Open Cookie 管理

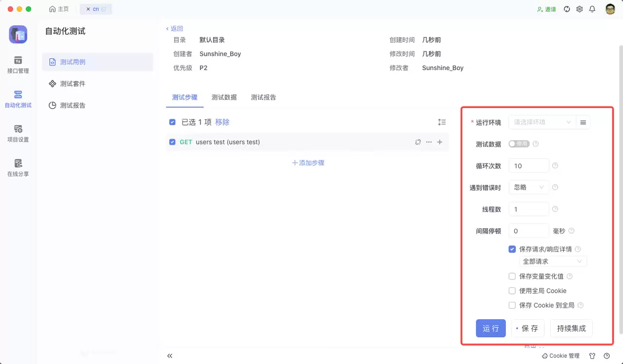click(x=561, y=356)
